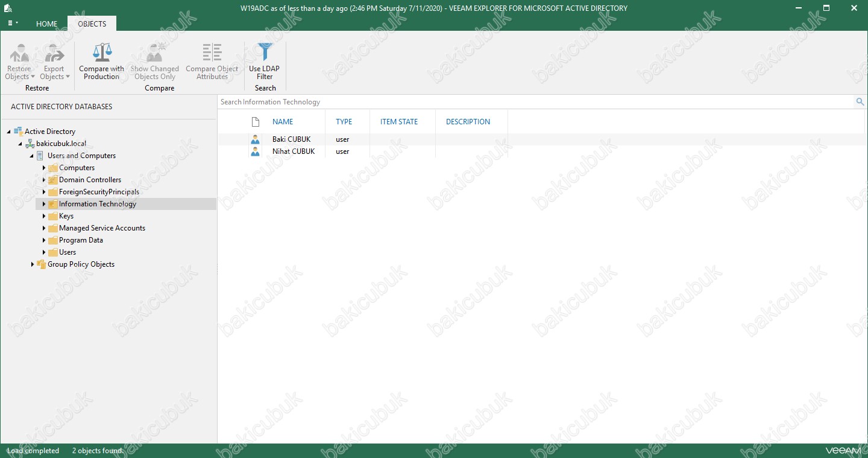Click Compare Object Attributes icon
This screenshot has height=458, width=868.
pos(212,52)
